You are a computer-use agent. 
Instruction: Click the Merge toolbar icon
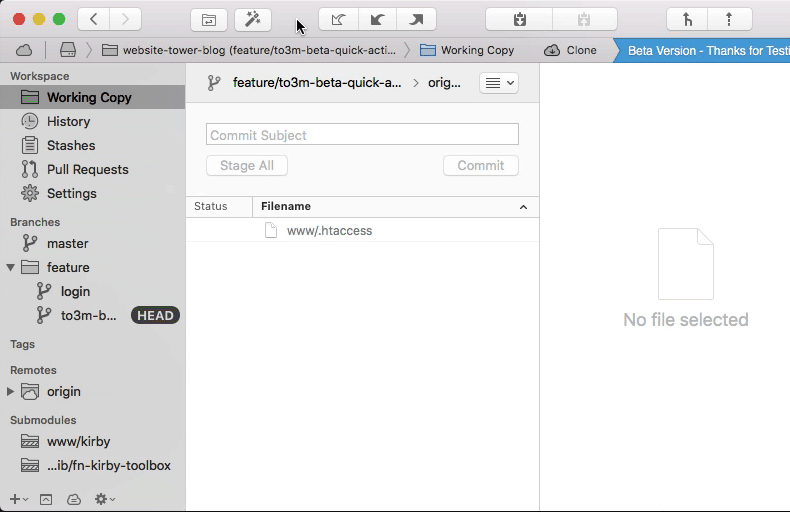click(x=688, y=19)
